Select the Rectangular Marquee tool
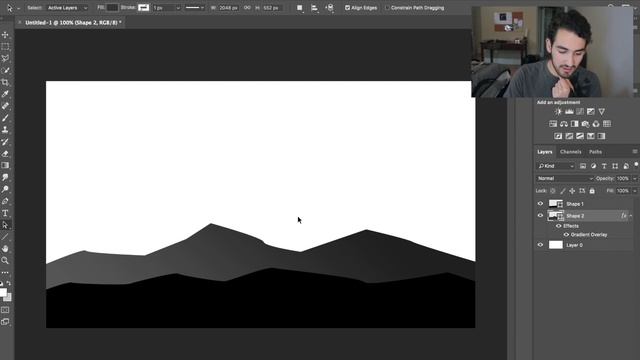640x360 pixels. pos(5,47)
